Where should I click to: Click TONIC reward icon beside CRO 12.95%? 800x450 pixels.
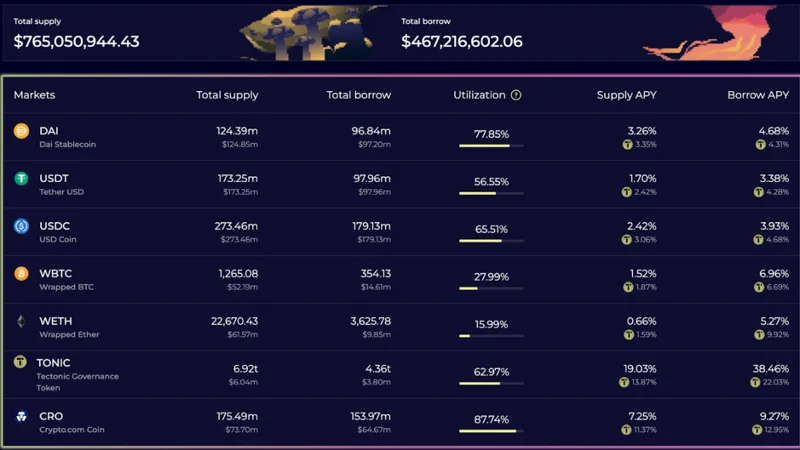[757, 430]
